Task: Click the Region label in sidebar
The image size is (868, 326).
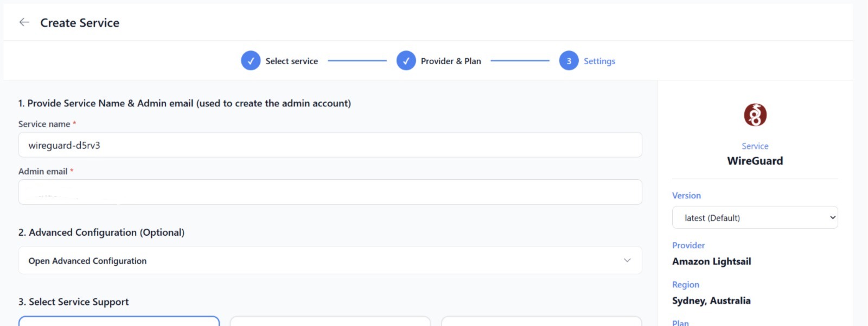Action: (686, 285)
